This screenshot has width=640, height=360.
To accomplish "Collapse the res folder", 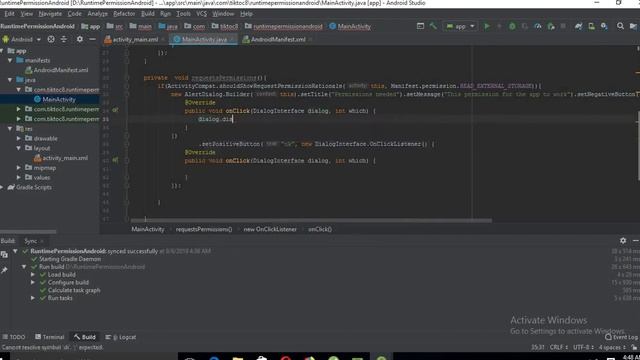I will pos(10,129).
